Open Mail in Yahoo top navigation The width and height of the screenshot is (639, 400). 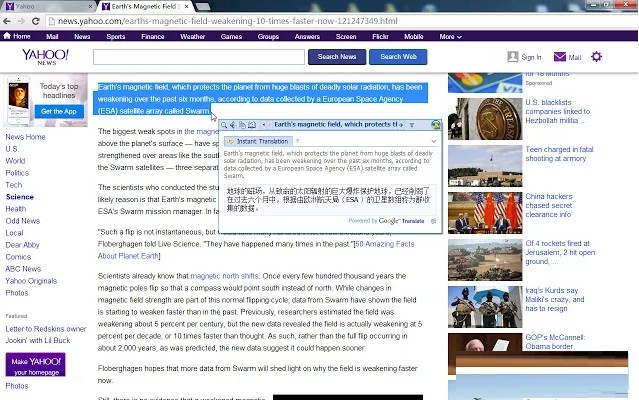pos(52,37)
